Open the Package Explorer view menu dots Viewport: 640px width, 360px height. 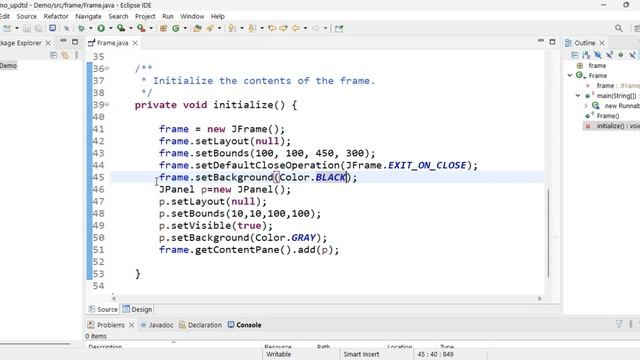pyautogui.click(x=76, y=55)
